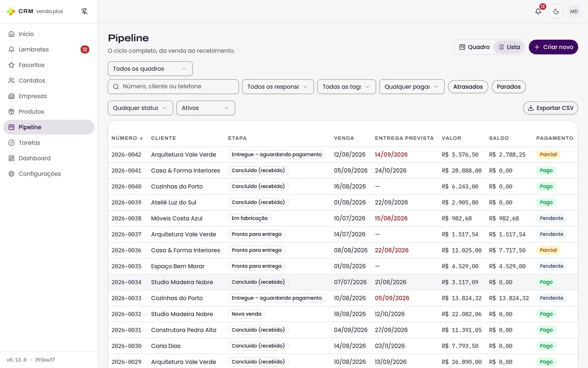Open order 2026-0042 row
This screenshot has width=588, height=368.
(x=343, y=155)
